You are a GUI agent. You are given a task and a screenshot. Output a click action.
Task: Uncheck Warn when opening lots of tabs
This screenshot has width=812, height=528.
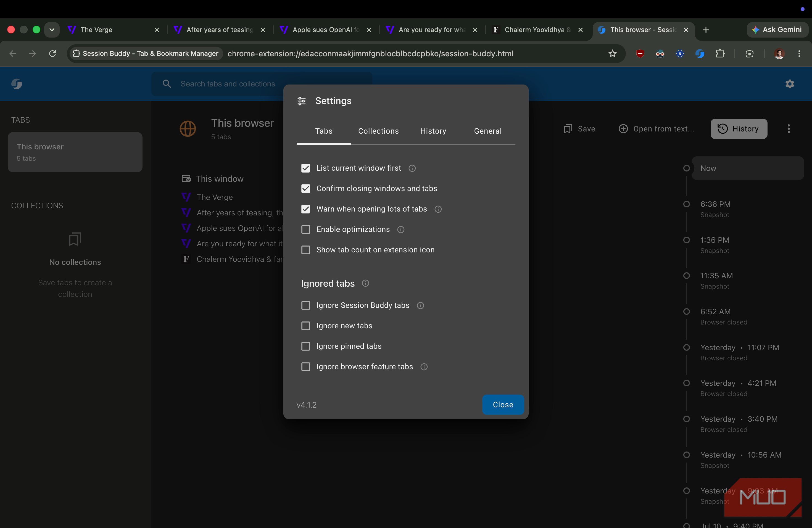point(306,209)
